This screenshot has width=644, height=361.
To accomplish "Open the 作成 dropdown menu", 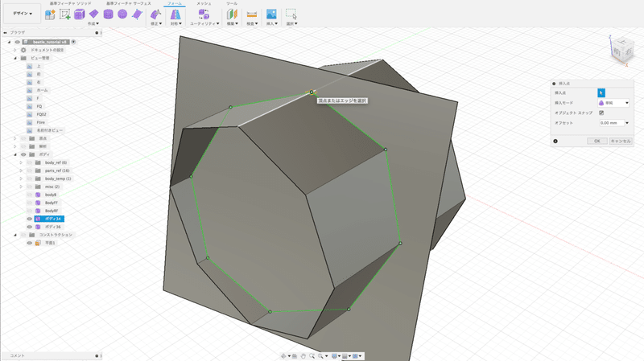I will 93,24.
